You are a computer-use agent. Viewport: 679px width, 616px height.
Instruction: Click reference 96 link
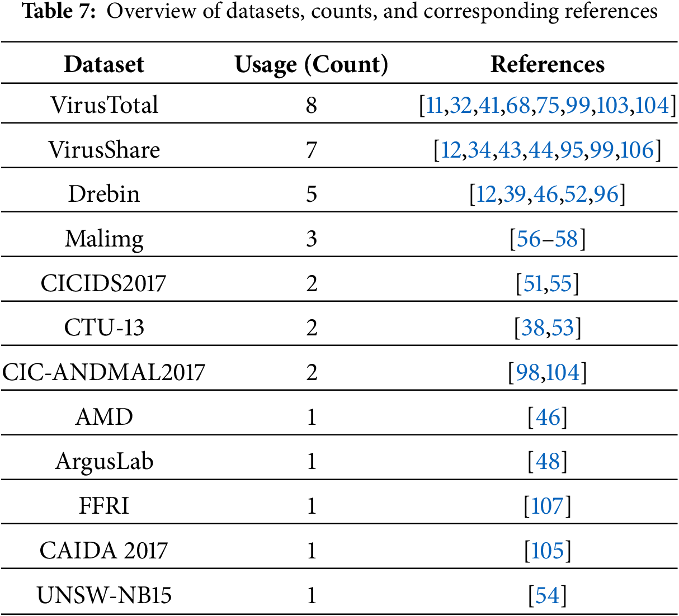[606, 194]
